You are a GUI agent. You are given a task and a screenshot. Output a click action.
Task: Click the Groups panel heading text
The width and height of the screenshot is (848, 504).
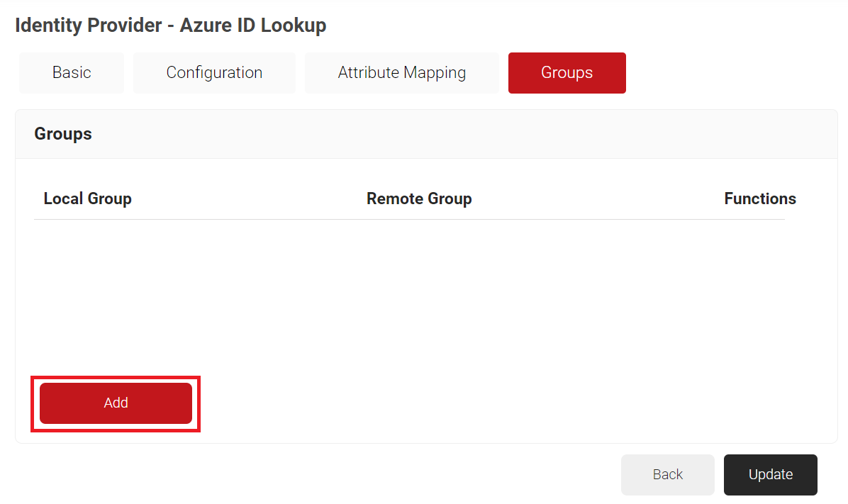[63, 134]
